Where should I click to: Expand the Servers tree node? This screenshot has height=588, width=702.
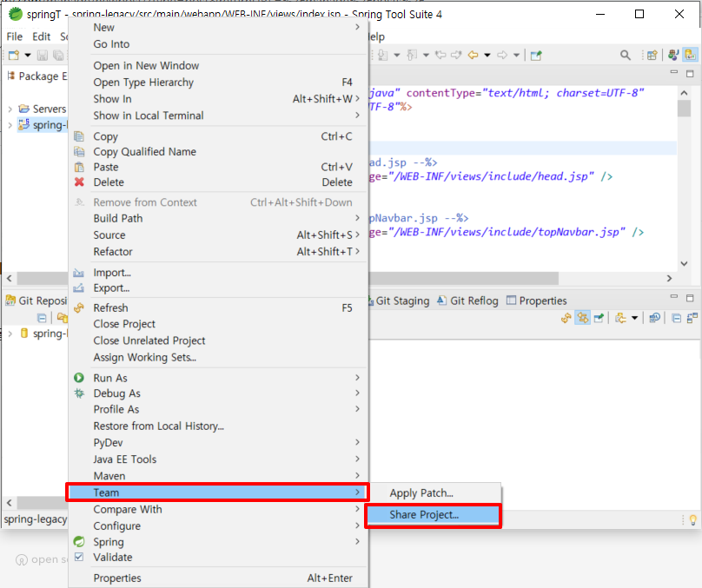[10, 109]
